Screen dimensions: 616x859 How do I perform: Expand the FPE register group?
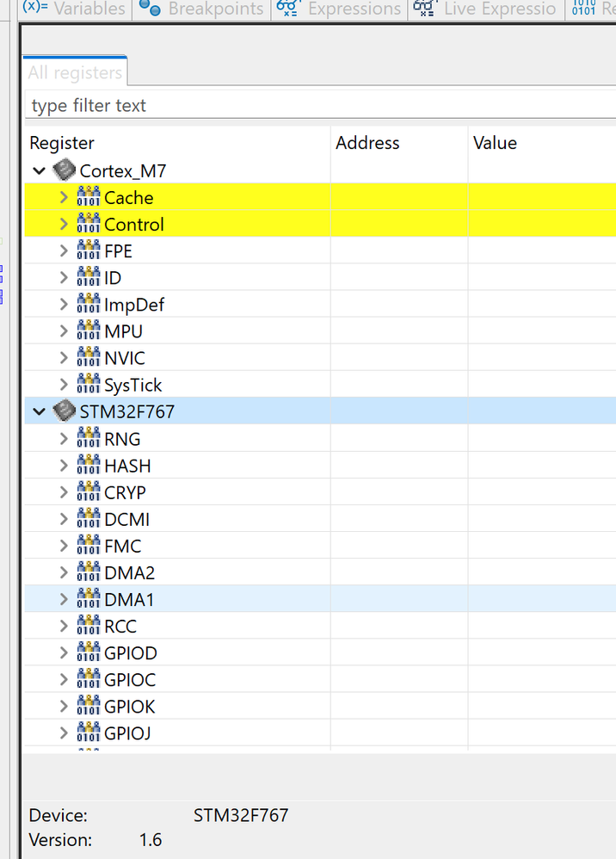point(64,251)
